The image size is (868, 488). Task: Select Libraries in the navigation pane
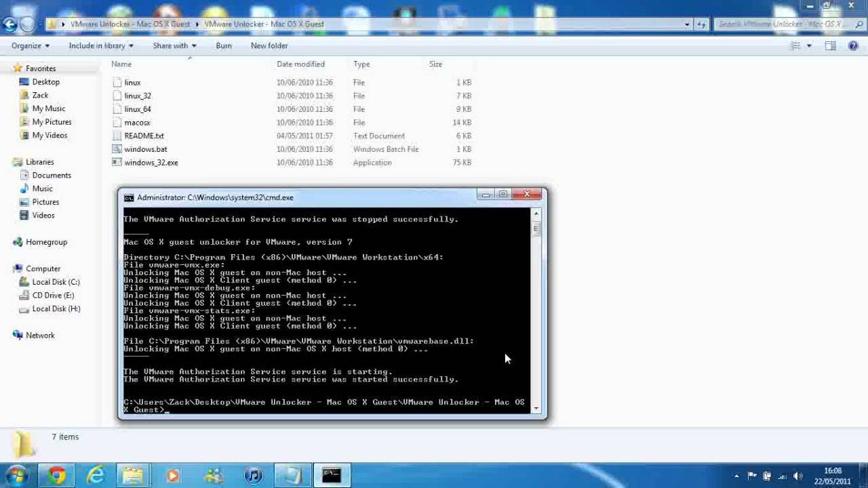coord(39,162)
